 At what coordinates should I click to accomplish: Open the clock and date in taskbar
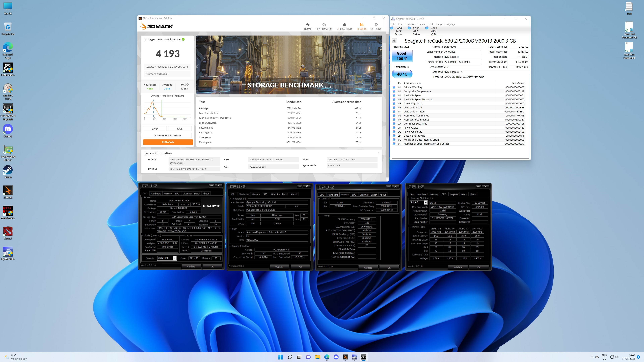pyautogui.click(x=629, y=357)
